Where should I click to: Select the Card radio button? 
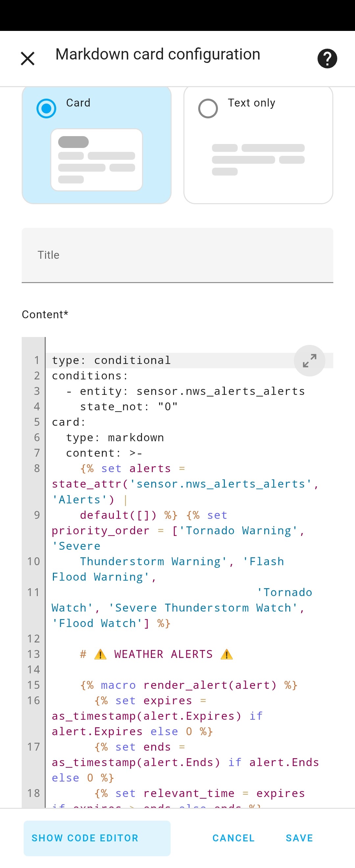pyautogui.click(x=46, y=108)
